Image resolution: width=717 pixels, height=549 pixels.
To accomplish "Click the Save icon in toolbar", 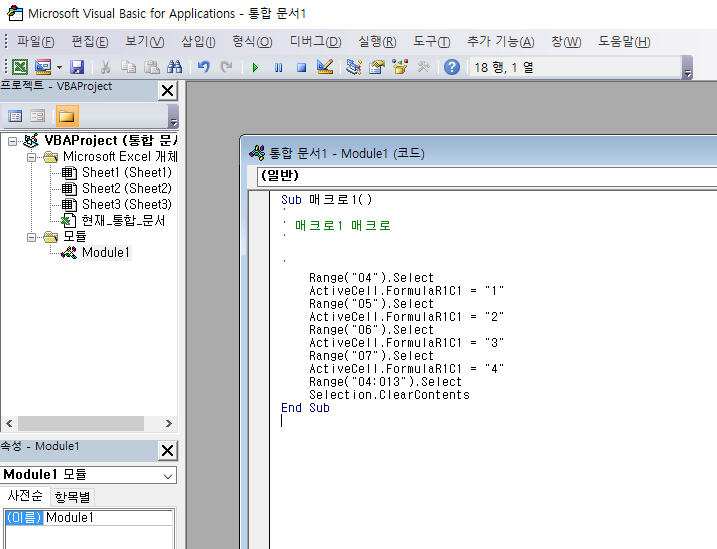I will pos(77,67).
